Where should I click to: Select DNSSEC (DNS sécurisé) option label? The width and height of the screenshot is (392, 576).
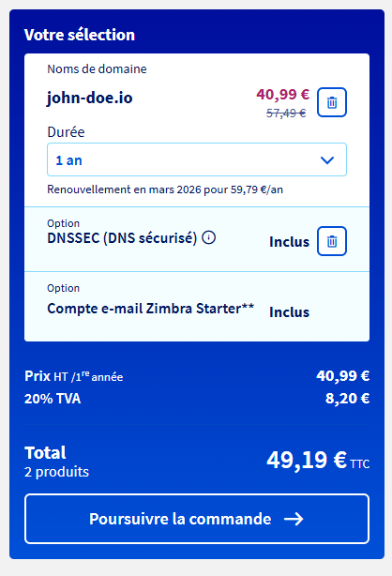point(122,238)
